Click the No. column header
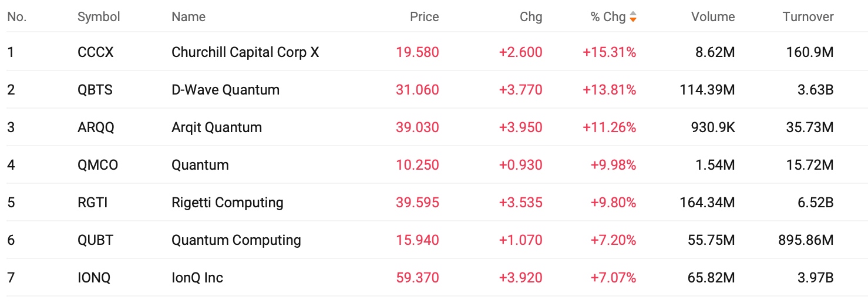The height and width of the screenshot is (303, 868). 17,17
